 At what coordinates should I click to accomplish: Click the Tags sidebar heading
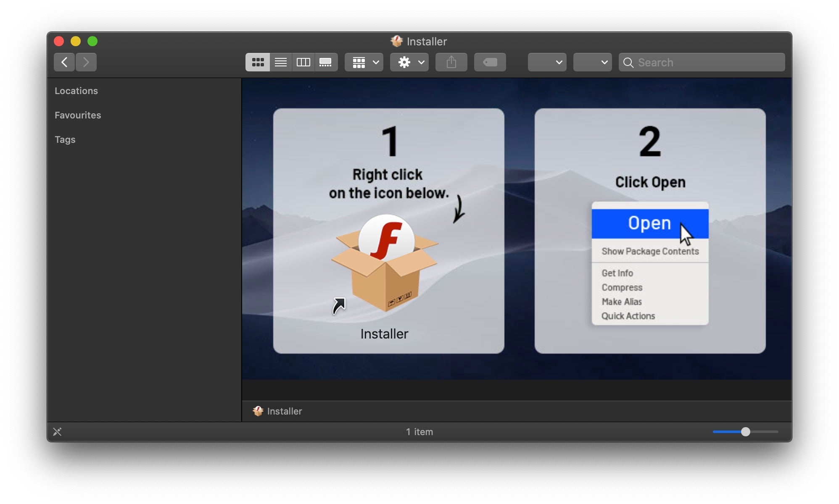coord(65,139)
